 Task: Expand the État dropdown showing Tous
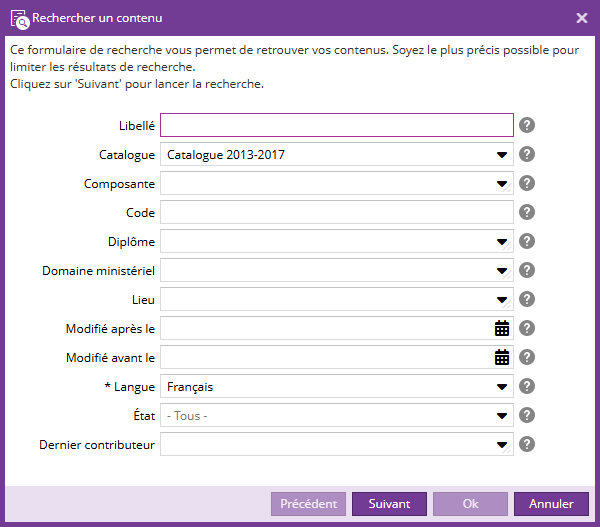click(501, 416)
